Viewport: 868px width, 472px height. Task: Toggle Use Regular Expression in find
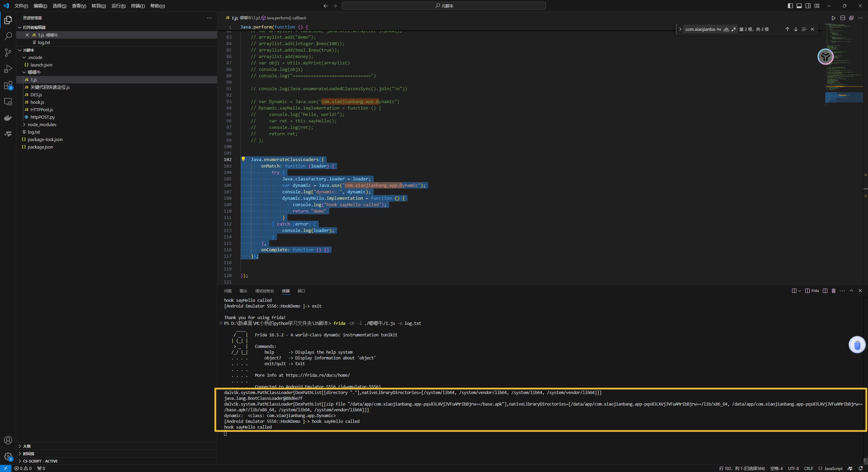pyautogui.click(x=733, y=29)
